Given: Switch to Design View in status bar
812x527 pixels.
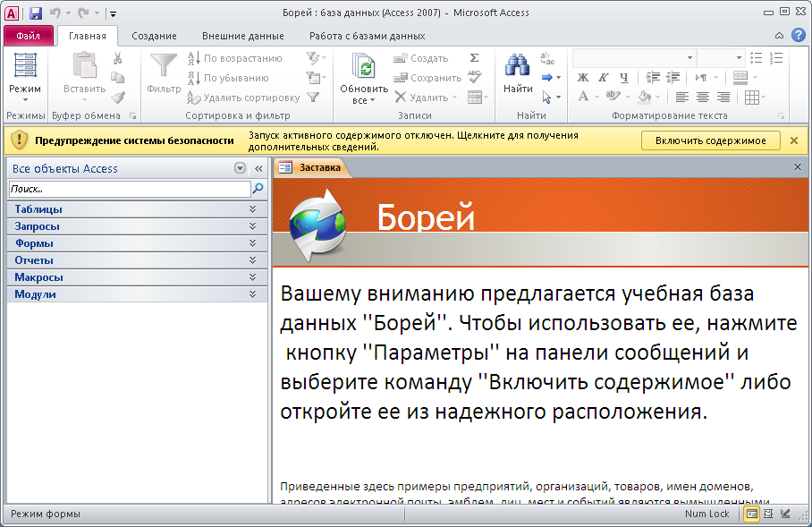Looking at the screenshot, I should pyautogui.click(x=785, y=514).
